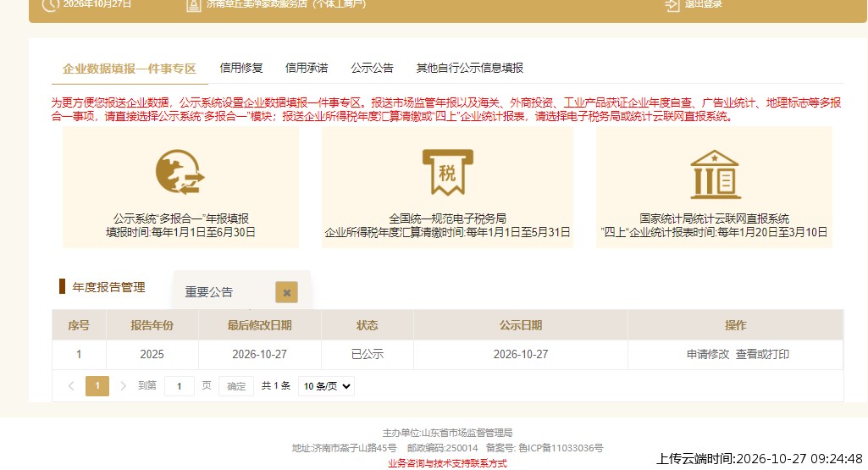This screenshot has width=868, height=470.
Task: Click the 地址:济南市燕子山路45号 footer text
Action: coord(345,448)
